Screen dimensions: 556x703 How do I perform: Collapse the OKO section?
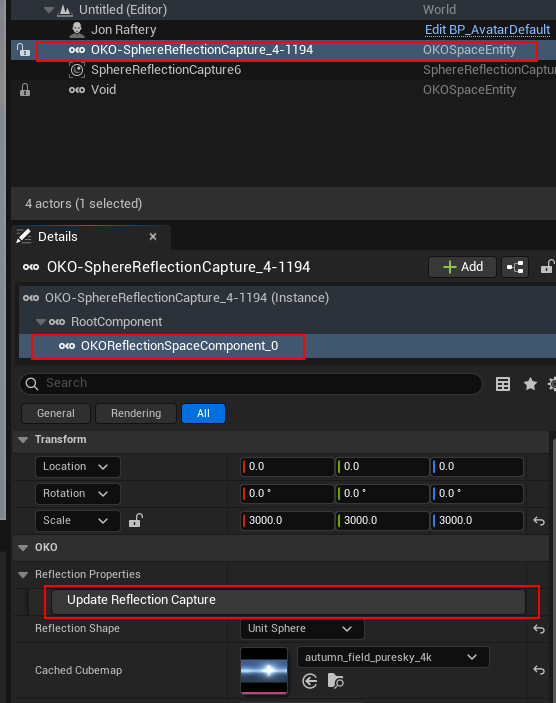tap(23, 547)
